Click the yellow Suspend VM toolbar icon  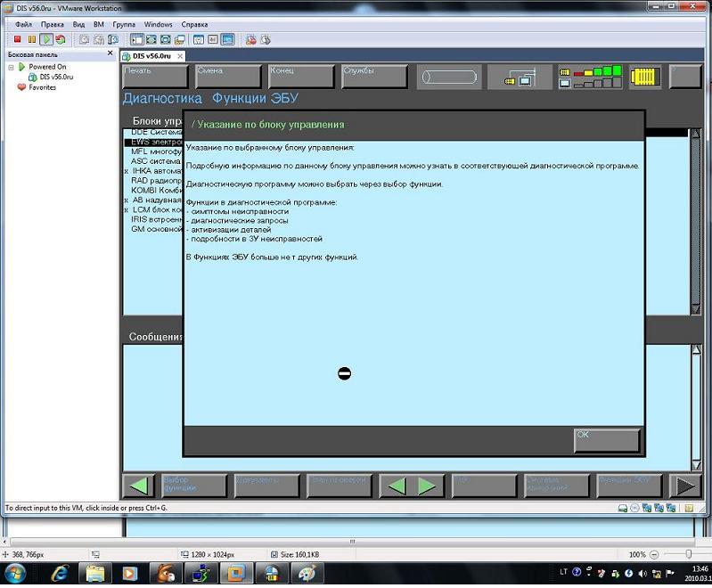click(x=32, y=39)
